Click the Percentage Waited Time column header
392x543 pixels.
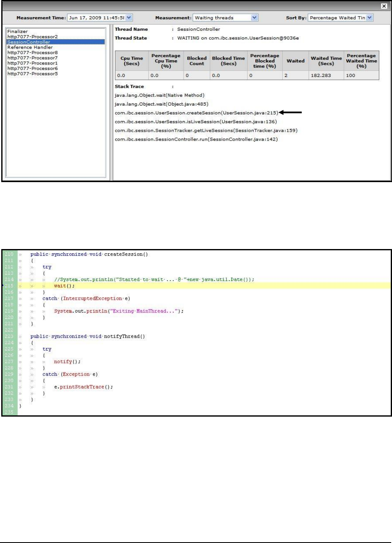click(x=362, y=61)
